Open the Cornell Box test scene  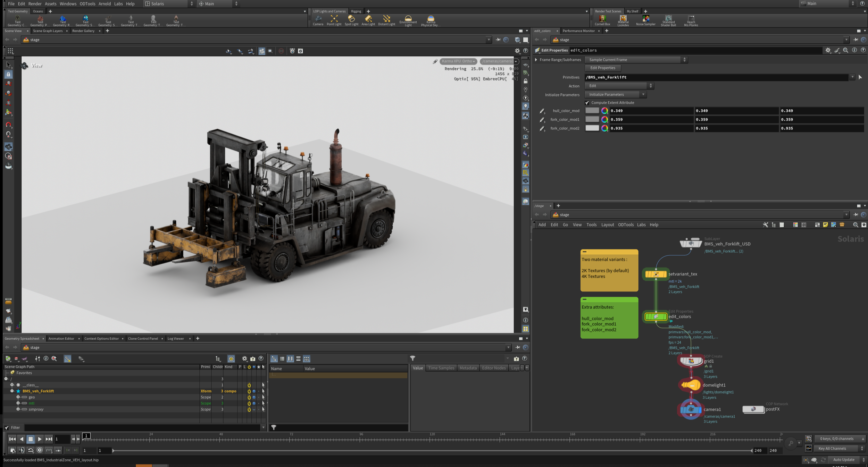[x=602, y=20]
